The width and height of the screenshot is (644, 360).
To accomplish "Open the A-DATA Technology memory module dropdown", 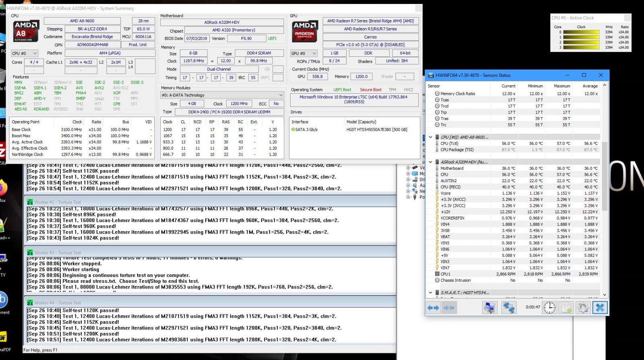I will pyautogui.click(x=223, y=95).
